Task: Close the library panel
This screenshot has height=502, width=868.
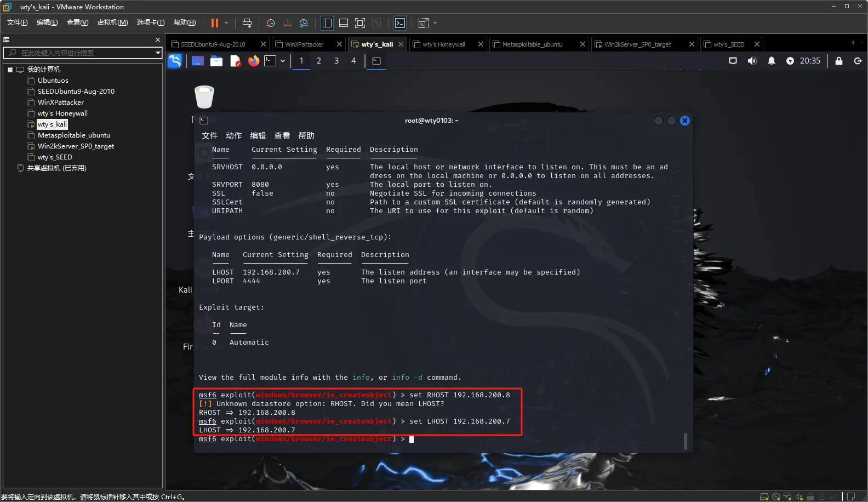Action: [x=158, y=39]
